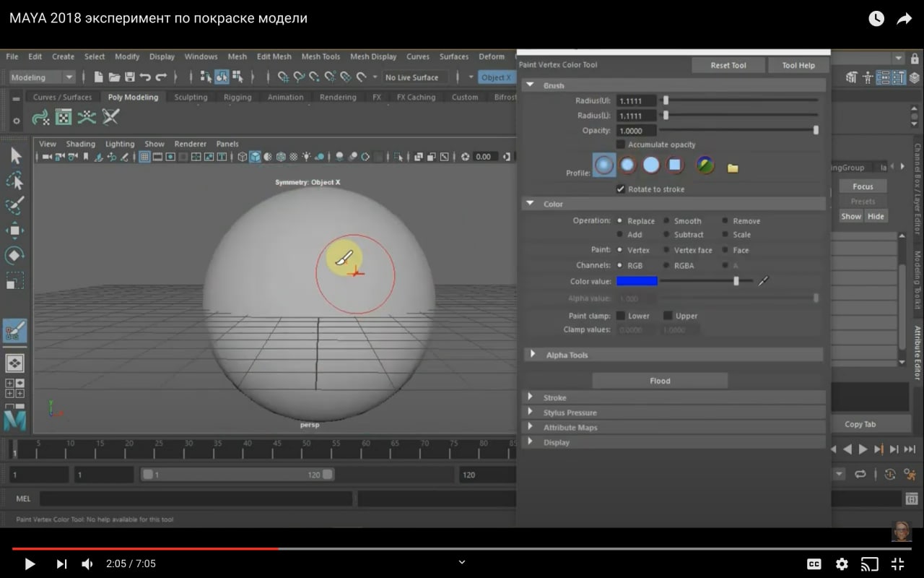Viewport: 924px width, 578px height.
Task: Open the blue Color value swatch
Action: [637, 281]
